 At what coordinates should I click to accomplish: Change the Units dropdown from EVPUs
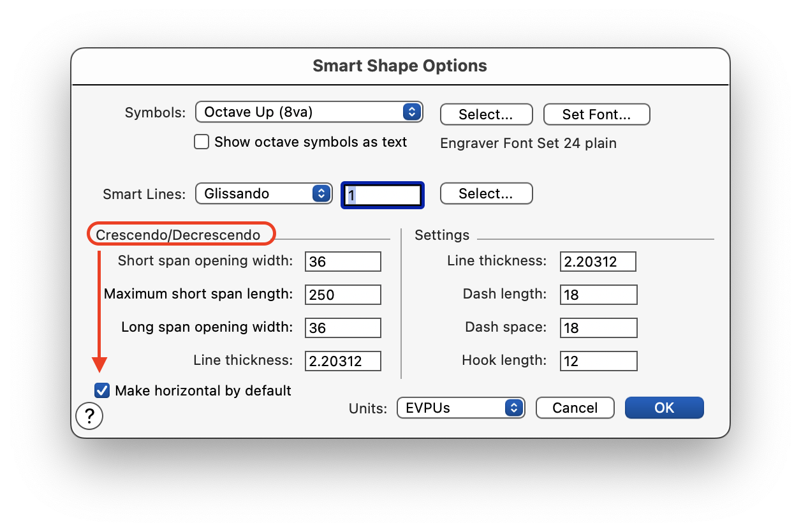coord(460,408)
